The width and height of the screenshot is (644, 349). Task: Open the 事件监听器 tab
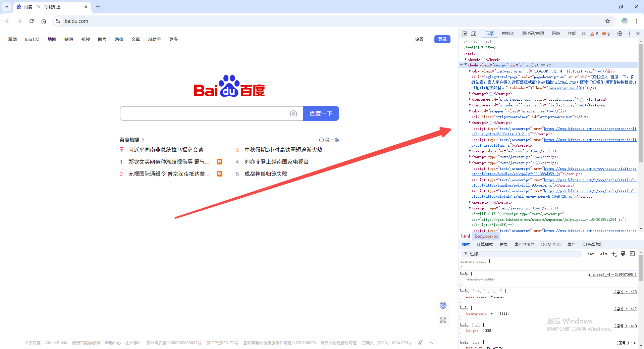524,245
